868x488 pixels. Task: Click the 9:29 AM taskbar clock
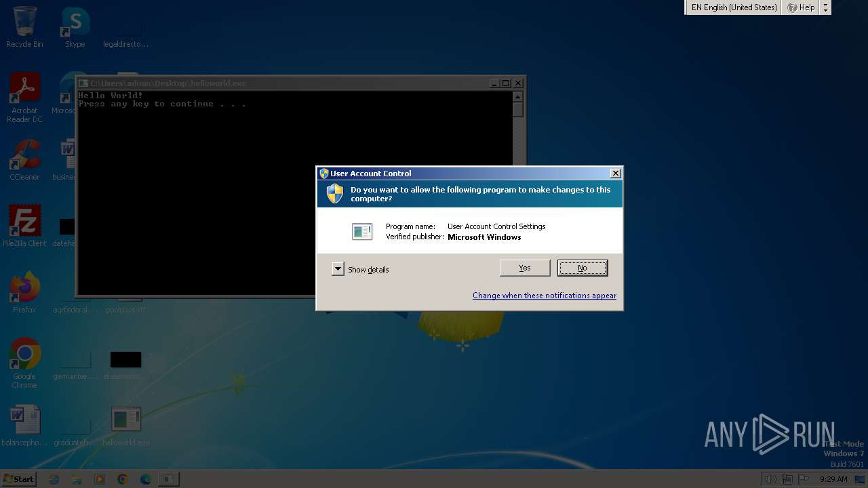[833, 479]
